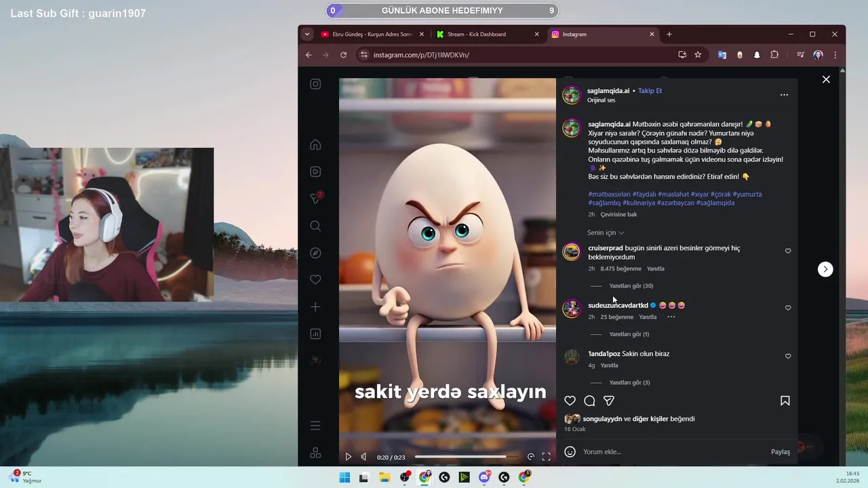
Task: Like 1anda1poz's comment
Action: tap(788, 356)
